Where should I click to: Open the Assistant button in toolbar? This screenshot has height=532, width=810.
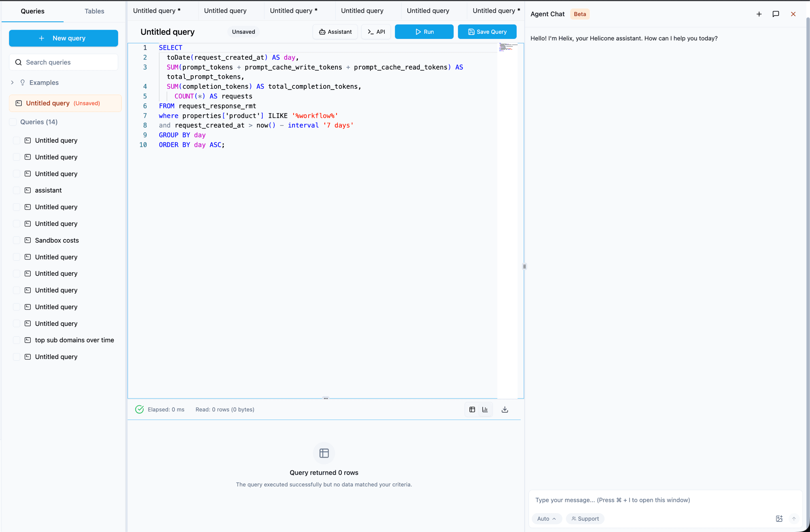point(335,32)
